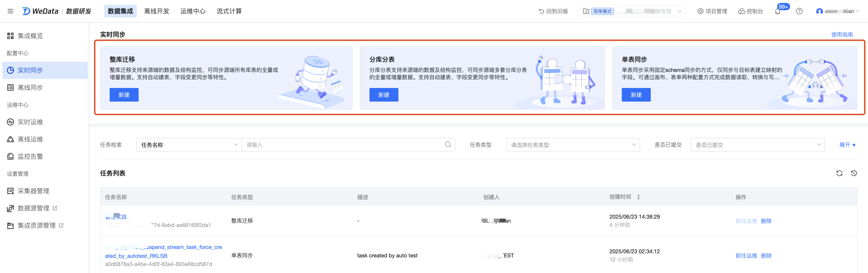The width and height of the screenshot is (868, 273).
Task: Click the hamburger menu icon
Action: coord(10,11)
